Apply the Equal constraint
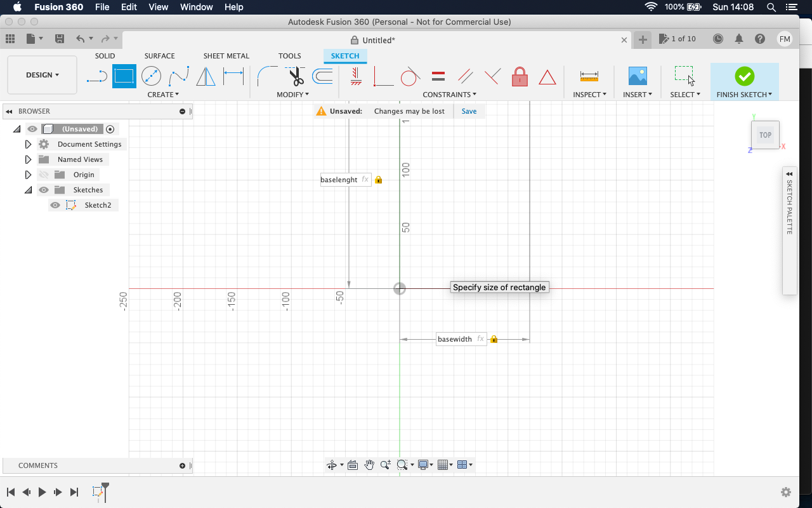Screen dimensions: 812x508 tap(438, 77)
